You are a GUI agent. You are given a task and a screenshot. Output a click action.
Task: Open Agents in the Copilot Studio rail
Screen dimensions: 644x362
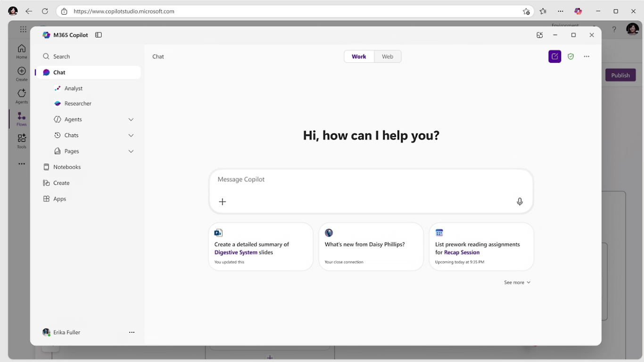coord(21,96)
